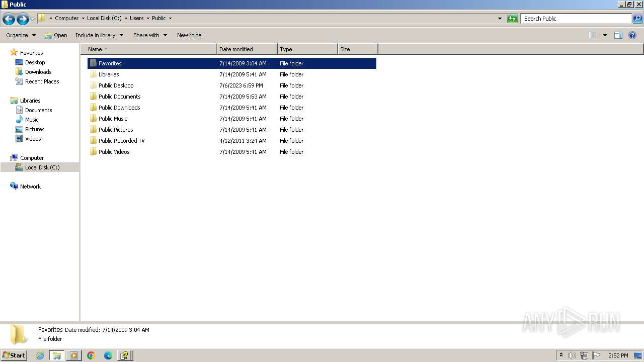The image size is (644, 362).
Task: Click the 7/6/2023 6:59 PM date cell
Action: pos(241,85)
